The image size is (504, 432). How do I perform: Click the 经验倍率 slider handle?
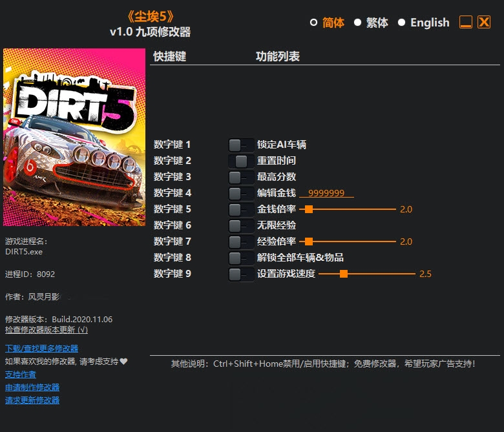tap(309, 242)
